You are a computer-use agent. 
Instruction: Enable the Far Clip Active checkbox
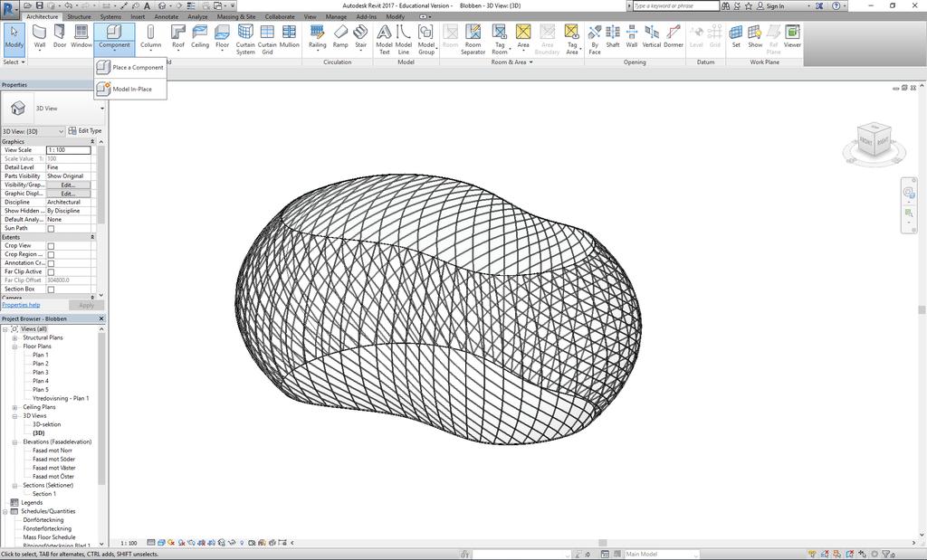pos(51,271)
